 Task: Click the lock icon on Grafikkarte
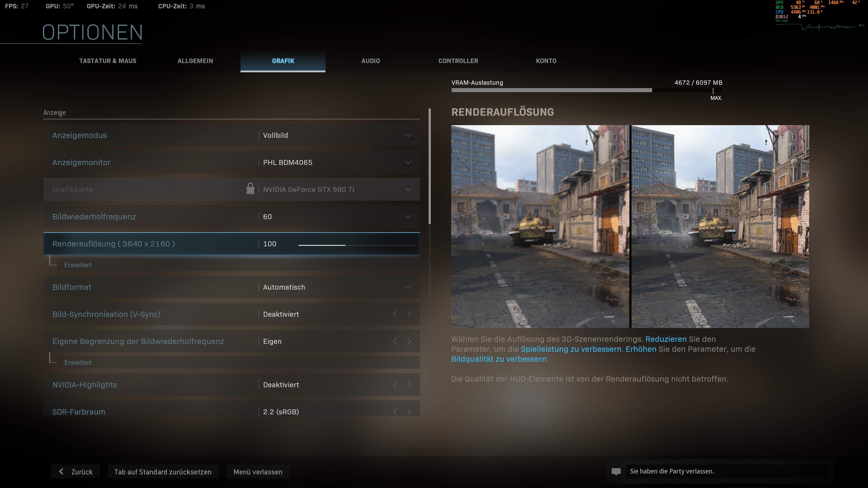click(251, 189)
